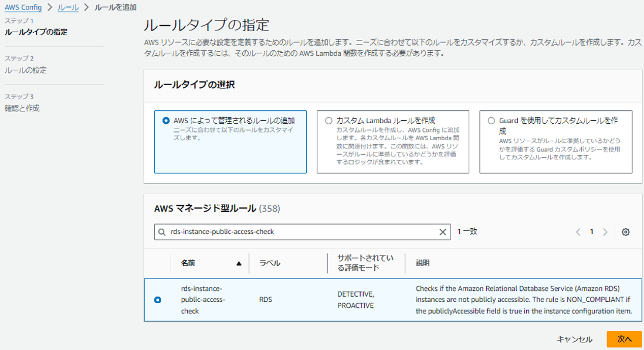This screenshot has height=350, width=644.
Task: Click 確認と作成 step in sidebar
Action: point(22,108)
